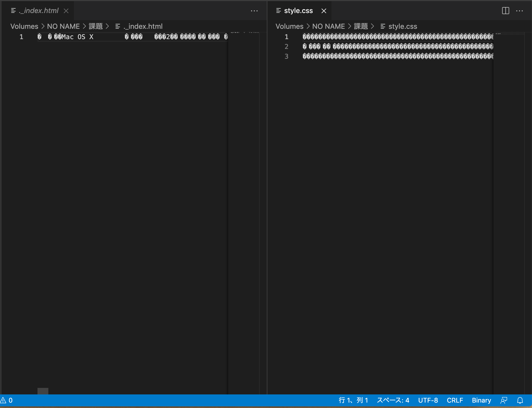Viewport: 532px width, 408px height.
Task: Click the notifications bell icon
Action: click(x=520, y=400)
